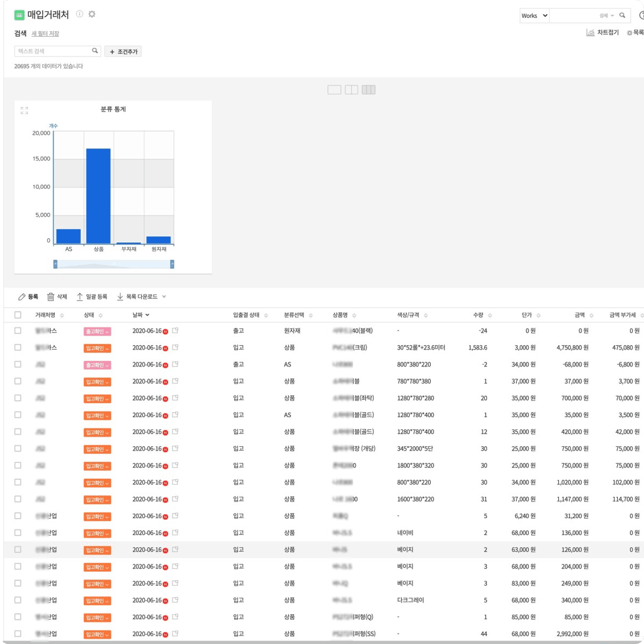The width and height of the screenshot is (644, 644).
Task: Click the 조건추가 button
Action: pyautogui.click(x=123, y=52)
